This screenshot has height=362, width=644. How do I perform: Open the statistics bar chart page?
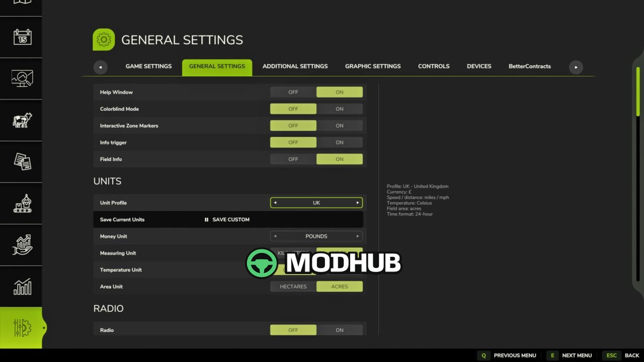[22, 287]
